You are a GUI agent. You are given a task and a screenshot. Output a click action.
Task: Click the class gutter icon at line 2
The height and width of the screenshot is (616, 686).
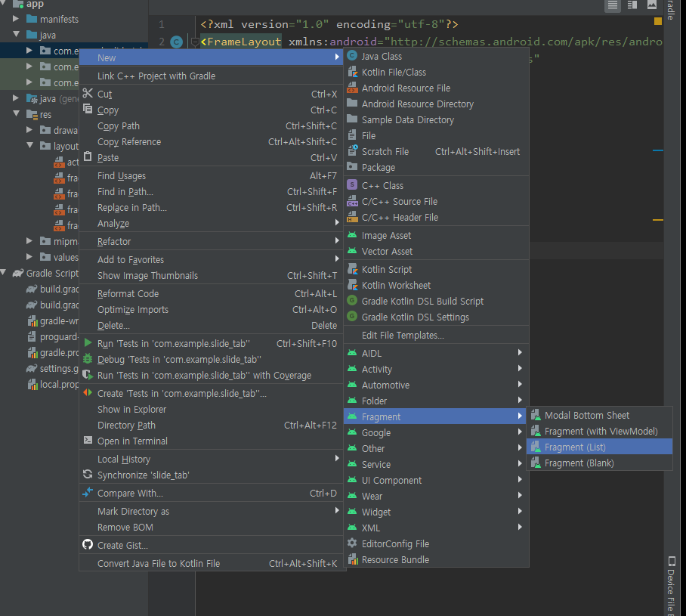(x=176, y=42)
